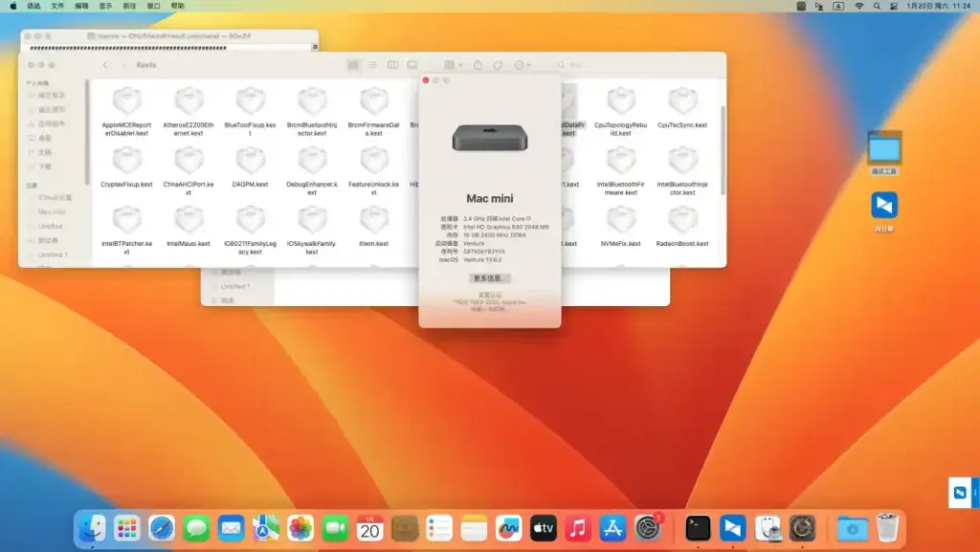Open the Finder action (ellipsis) dropdown menu
Viewport: 980px width, 552px height.
pyautogui.click(x=523, y=65)
